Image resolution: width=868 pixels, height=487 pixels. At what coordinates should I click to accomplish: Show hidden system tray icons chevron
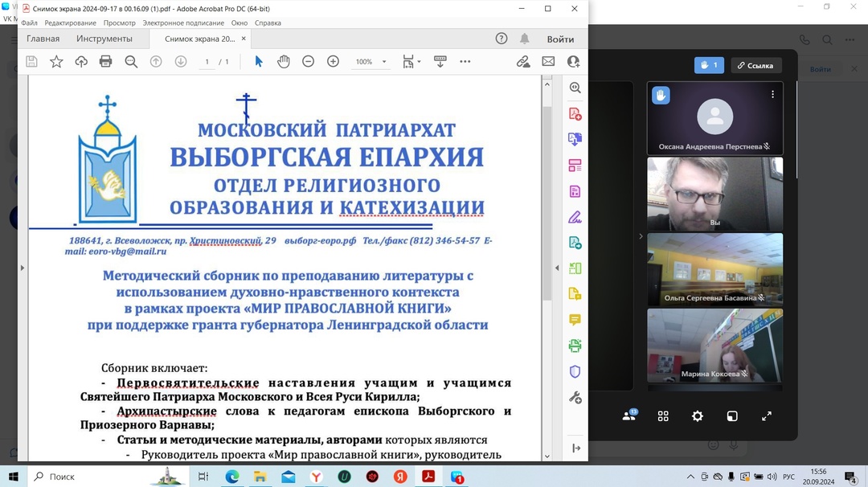690,477
